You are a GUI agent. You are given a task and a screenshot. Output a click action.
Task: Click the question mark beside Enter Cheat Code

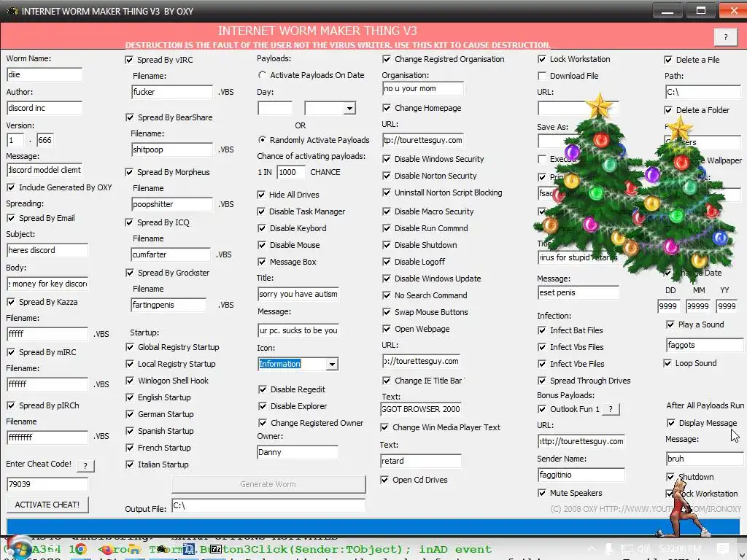tap(86, 466)
